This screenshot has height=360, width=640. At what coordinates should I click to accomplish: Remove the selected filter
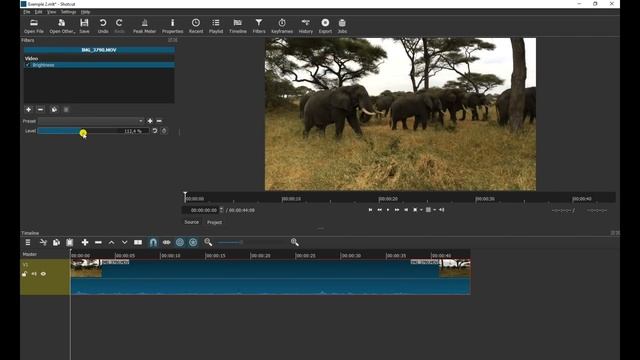click(40, 109)
